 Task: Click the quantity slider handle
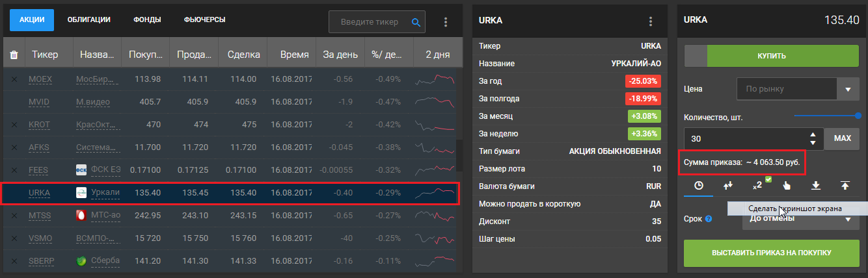pos(858,116)
